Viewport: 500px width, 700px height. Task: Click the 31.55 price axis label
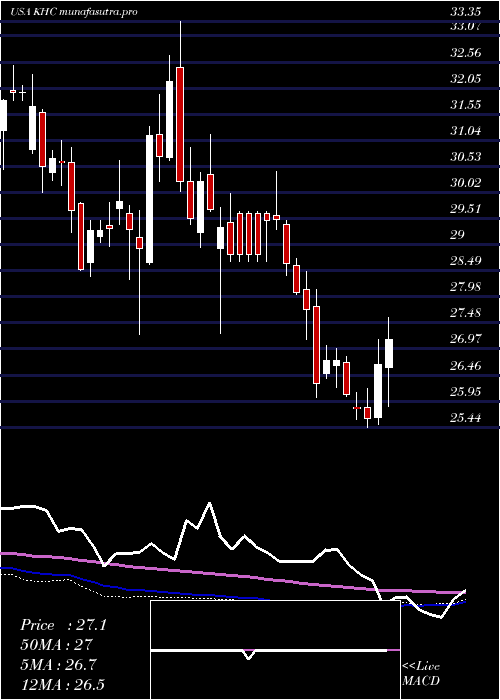pos(466,105)
